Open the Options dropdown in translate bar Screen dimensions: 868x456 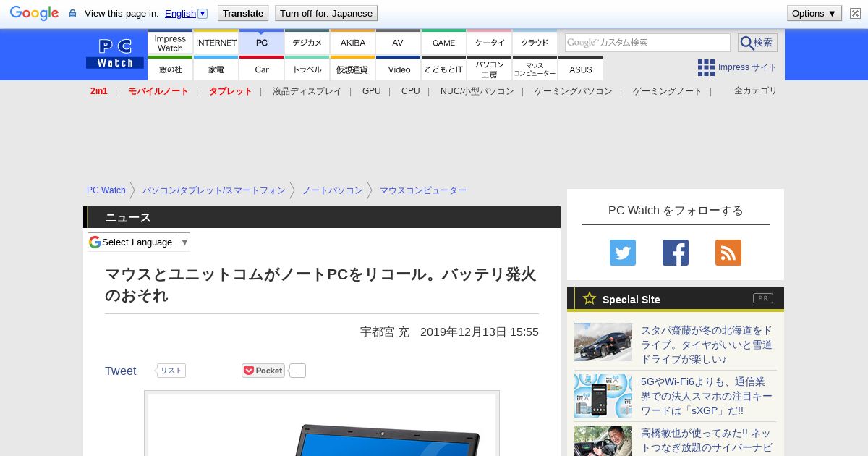pos(814,13)
